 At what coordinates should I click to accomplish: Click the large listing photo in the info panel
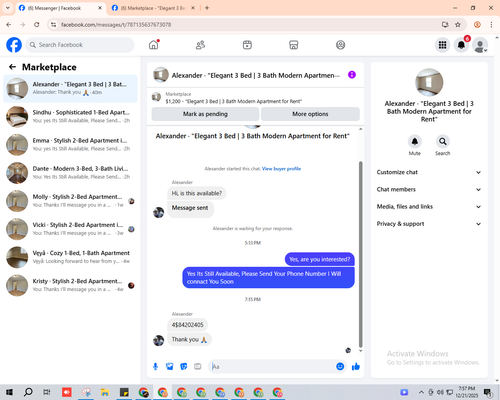click(429, 82)
